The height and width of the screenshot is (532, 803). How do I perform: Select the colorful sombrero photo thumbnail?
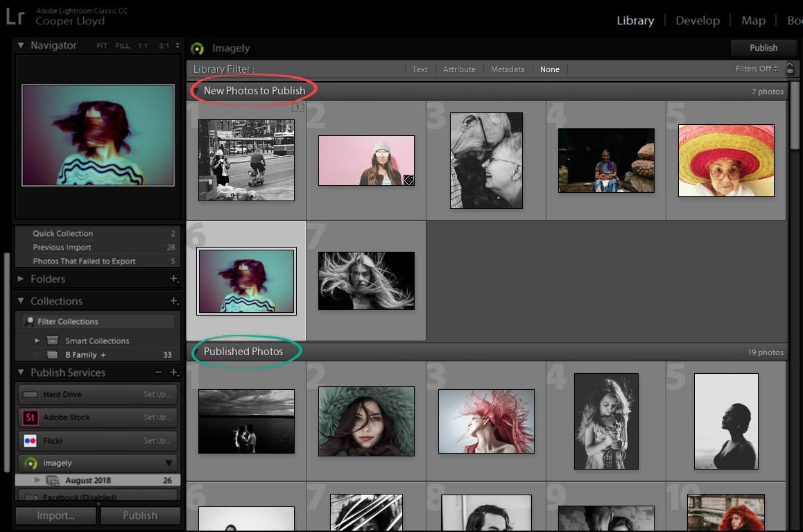tap(726, 160)
